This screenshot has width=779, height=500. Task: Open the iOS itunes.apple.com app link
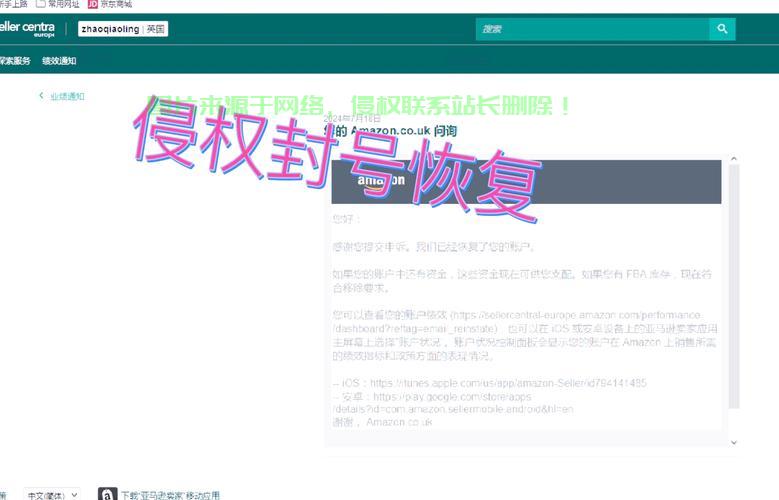[x=508, y=383]
